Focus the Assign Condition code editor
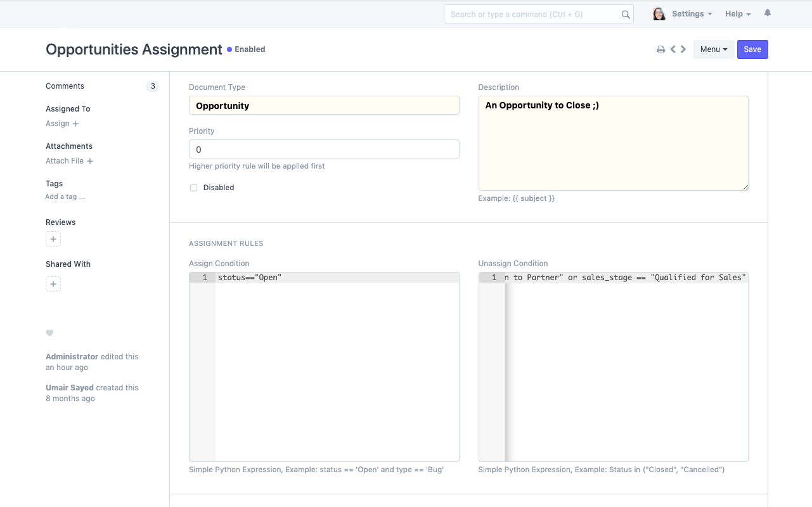The image size is (812, 507). [337, 368]
